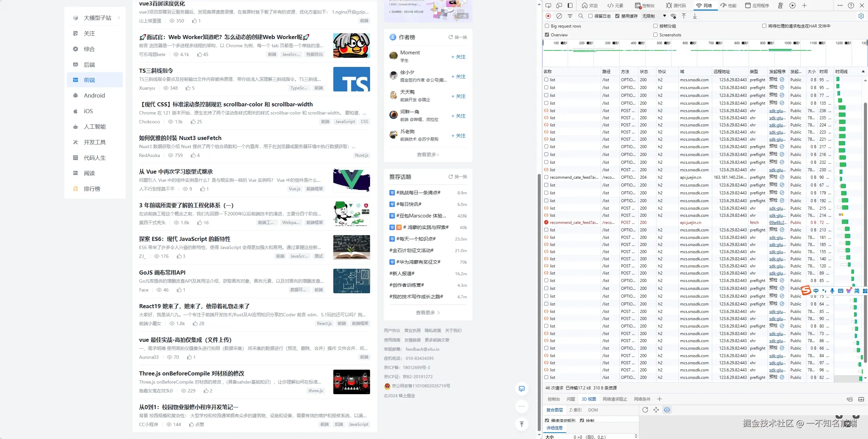Image resolution: width=868 pixels, height=439 pixels.
Task: Open network search magnifier
Action: [x=581, y=16]
